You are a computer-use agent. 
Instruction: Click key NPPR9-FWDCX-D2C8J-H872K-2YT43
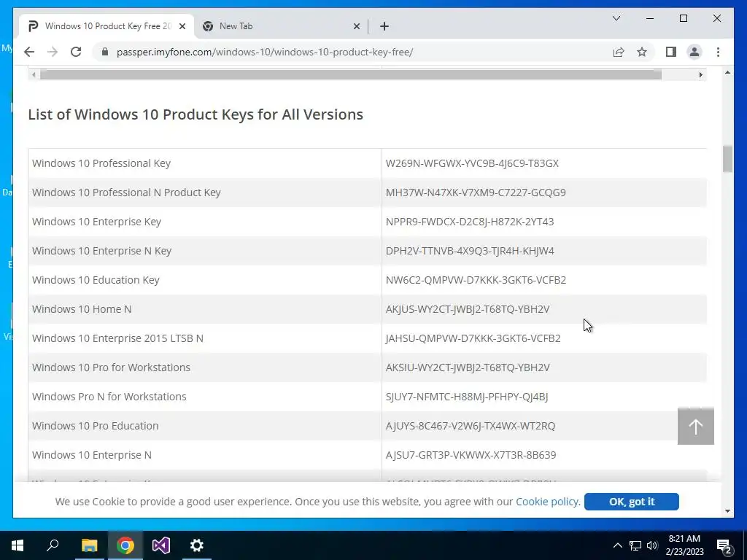pos(470,222)
